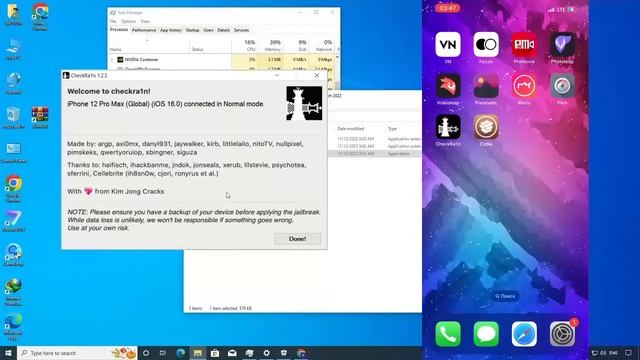Image resolution: width=640 pixels, height=360 pixels.
Task: Open the Microsoft Edge desktop shortcut
Action: click(x=13, y=327)
